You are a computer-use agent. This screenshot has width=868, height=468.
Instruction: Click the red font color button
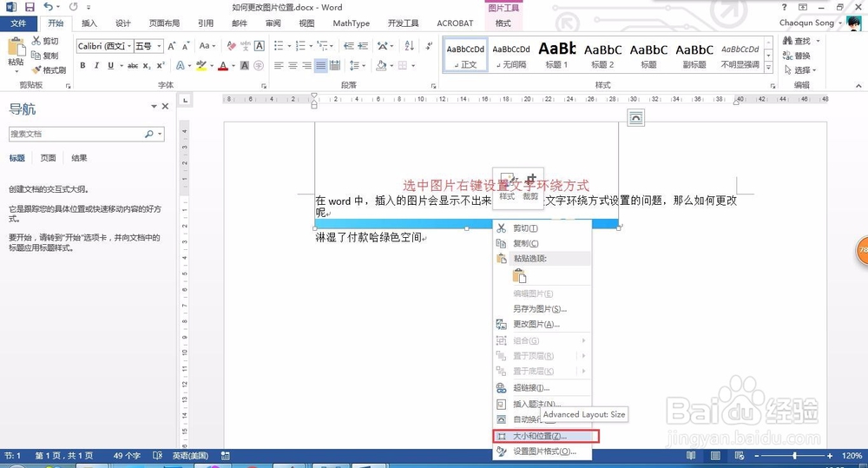pyautogui.click(x=223, y=65)
